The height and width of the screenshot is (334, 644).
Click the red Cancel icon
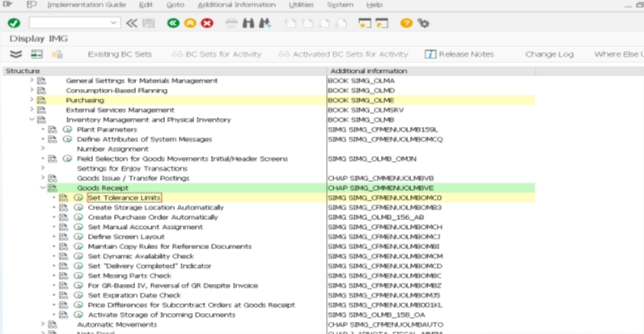[x=207, y=23]
